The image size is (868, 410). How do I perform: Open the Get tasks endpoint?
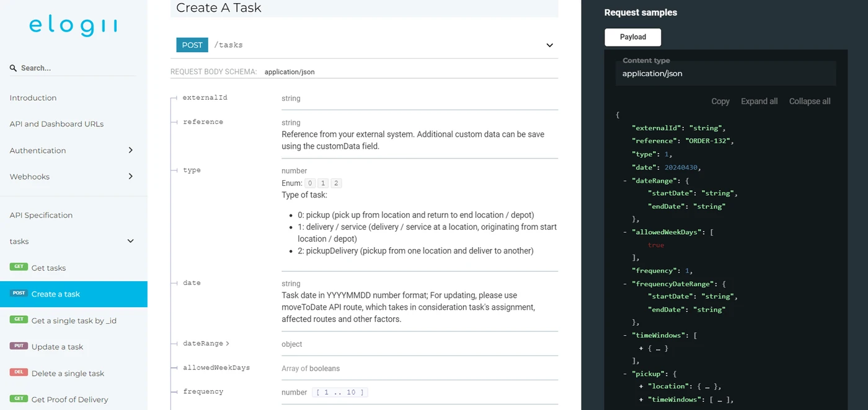pyautogui.click(x=48, y=268)
